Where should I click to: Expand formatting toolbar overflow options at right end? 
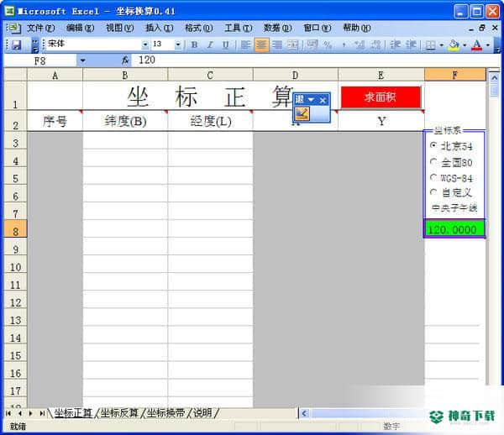click(x=497, y=45)
